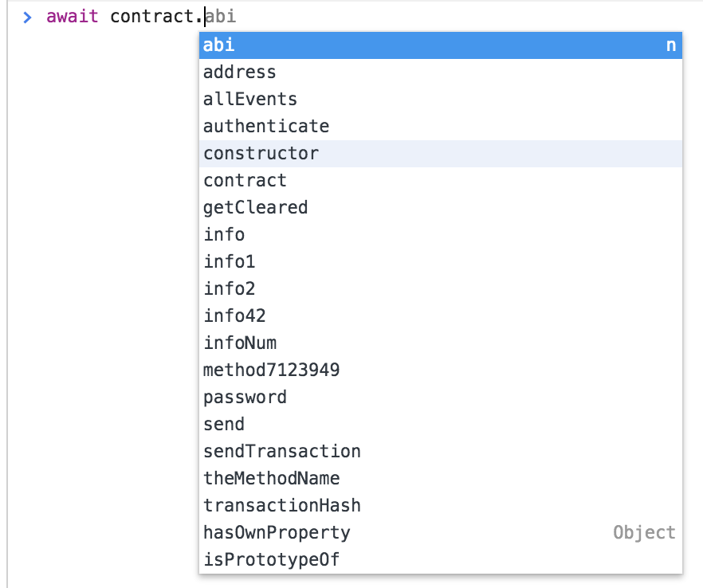Select the send suggestion
The width and height of the screenshot is (703, 588).
[440, 424]
